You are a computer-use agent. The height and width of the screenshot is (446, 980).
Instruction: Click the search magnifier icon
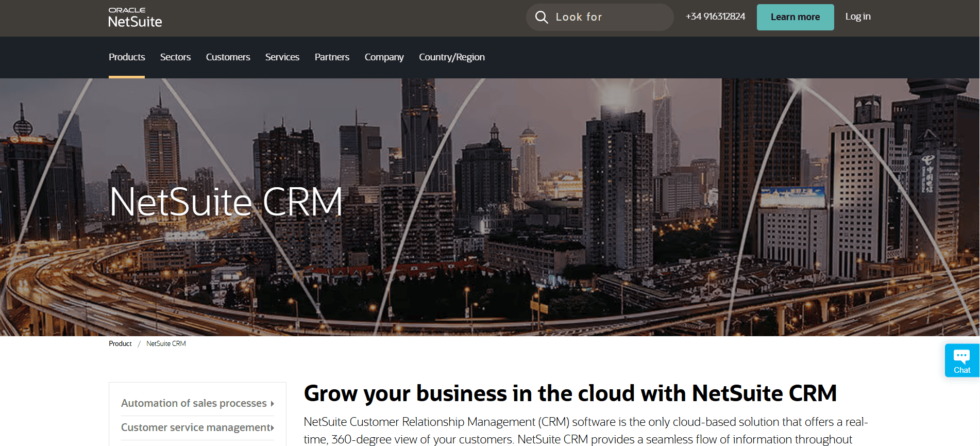click(542, 17)
